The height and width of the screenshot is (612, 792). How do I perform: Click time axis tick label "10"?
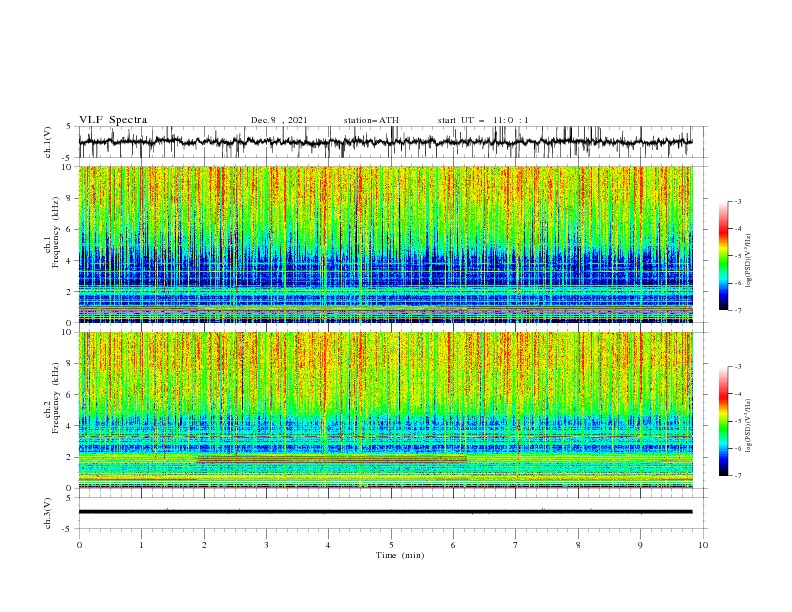coord(703,545)
